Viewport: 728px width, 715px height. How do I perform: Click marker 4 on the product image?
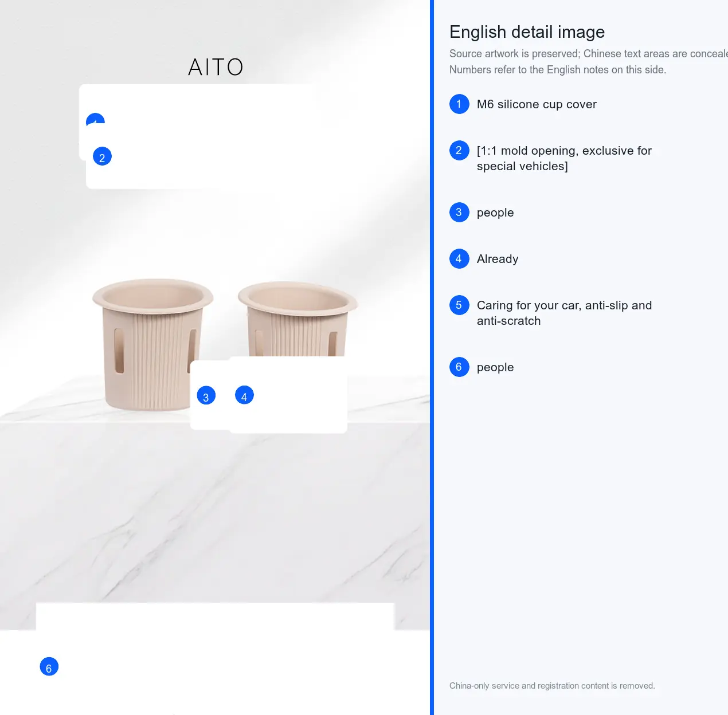(x=244, y=395)
